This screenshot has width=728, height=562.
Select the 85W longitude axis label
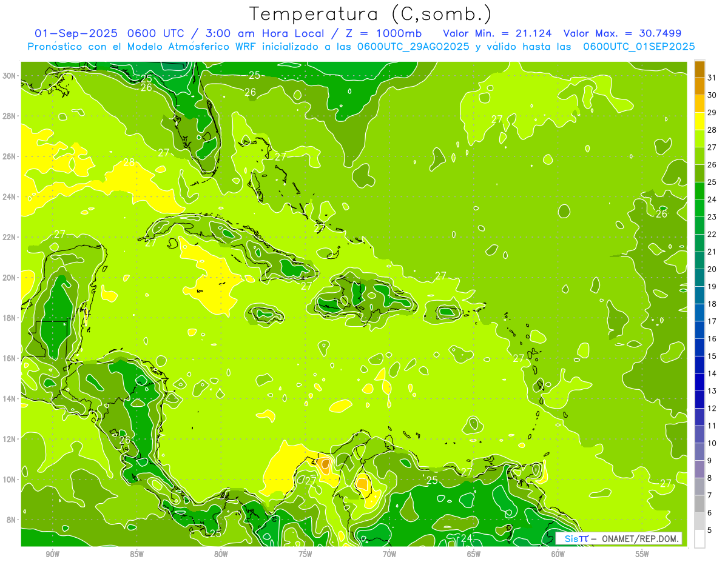[x=136, y=554]
